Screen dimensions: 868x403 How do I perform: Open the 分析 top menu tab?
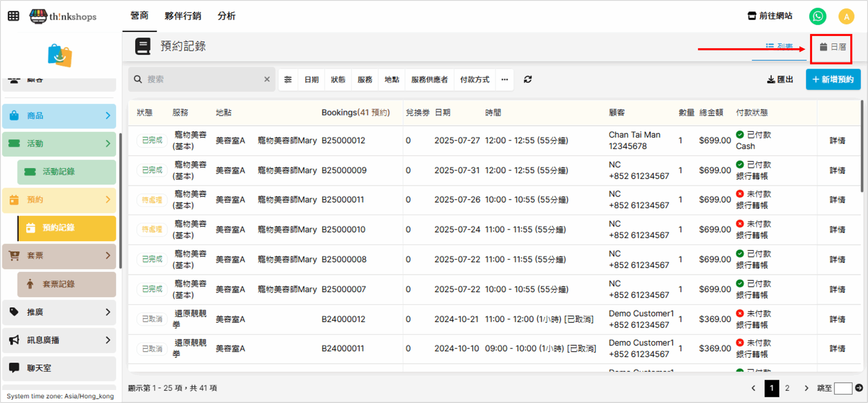[226, 16]
